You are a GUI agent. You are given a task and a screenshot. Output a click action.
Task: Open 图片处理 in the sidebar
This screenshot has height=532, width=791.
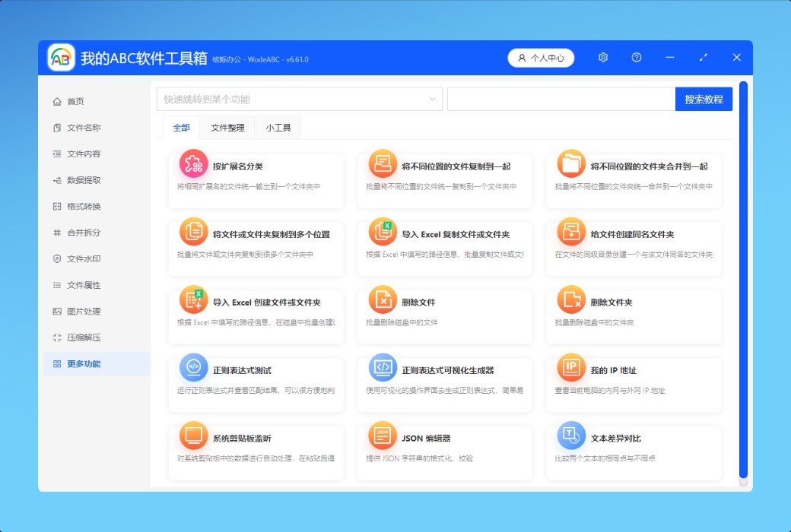84,312
